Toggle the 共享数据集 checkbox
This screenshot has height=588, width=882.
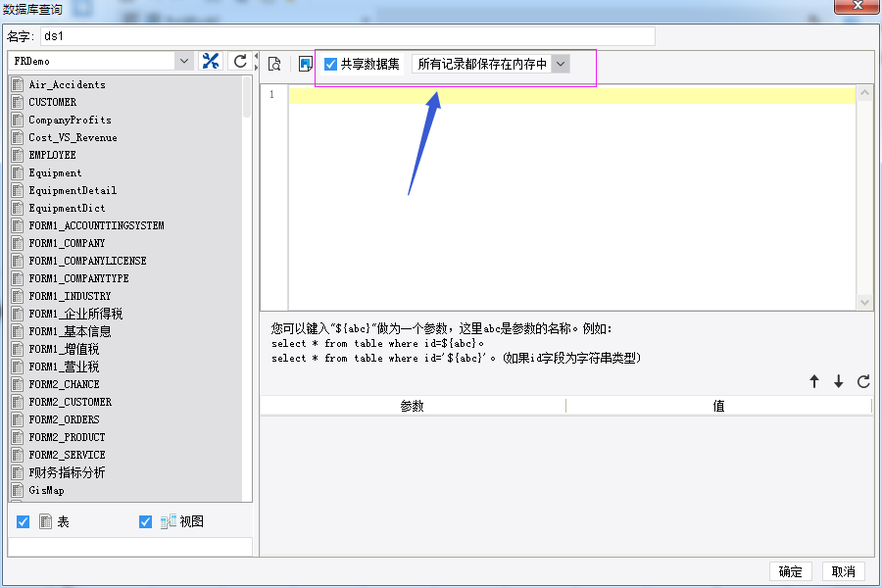point(331,64)
